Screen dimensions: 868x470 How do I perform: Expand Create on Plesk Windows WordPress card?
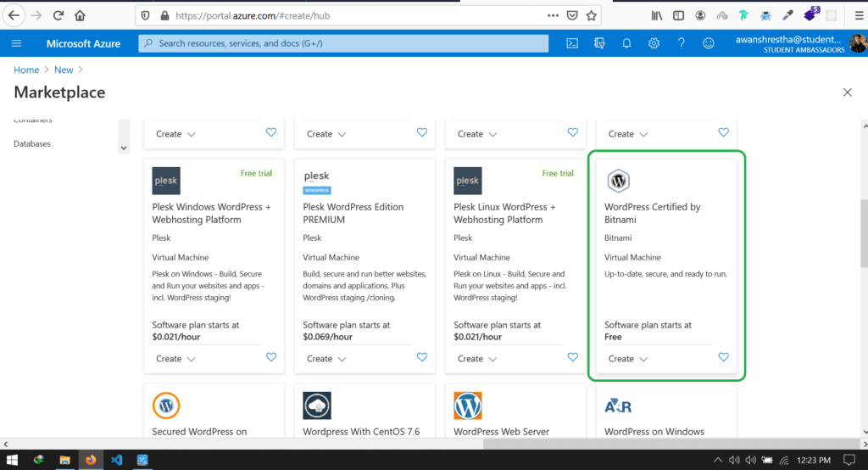(175, 359)
